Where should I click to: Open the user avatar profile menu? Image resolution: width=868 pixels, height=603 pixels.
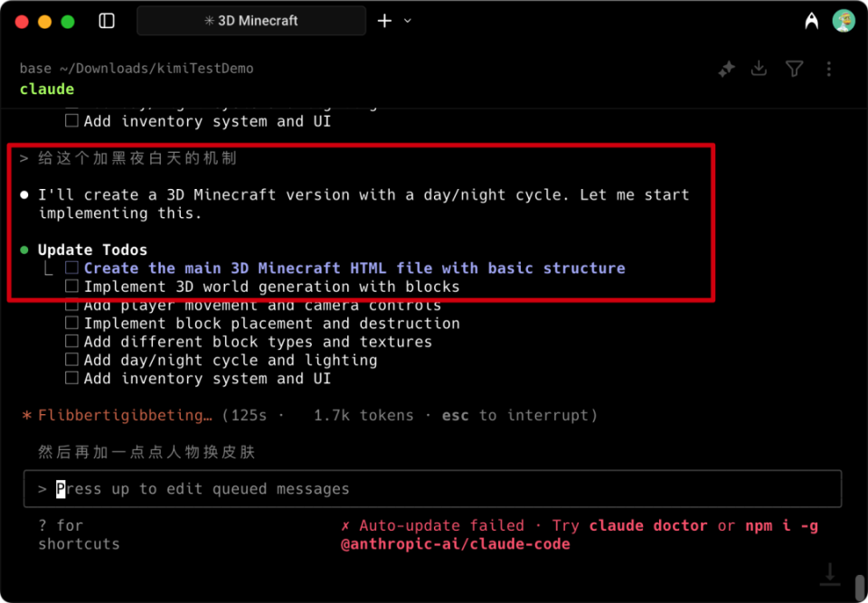tap(844, 21)
